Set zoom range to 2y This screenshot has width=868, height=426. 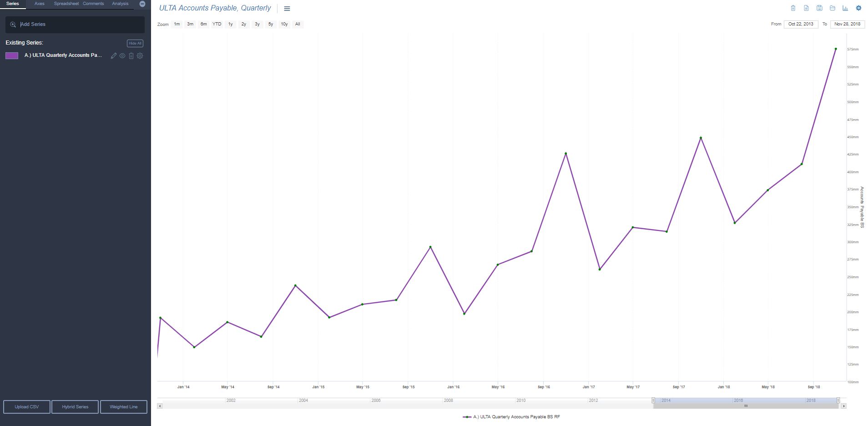coord(244,24)
